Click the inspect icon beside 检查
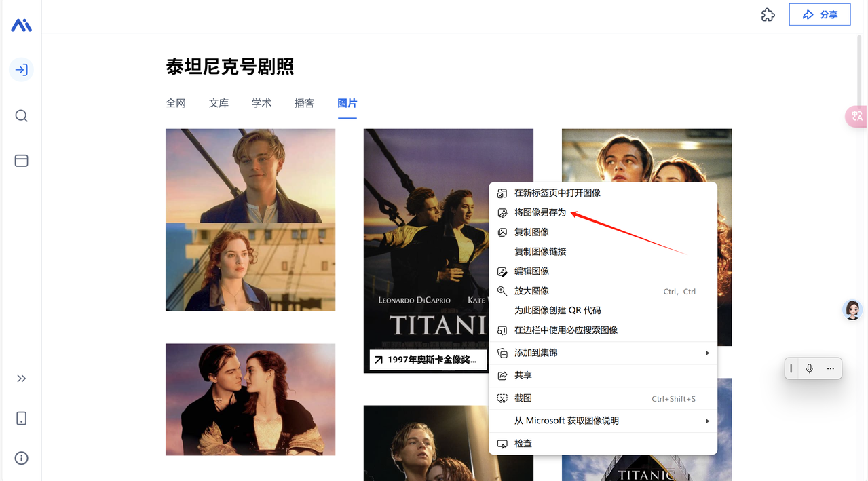 (x=502, y=444)
